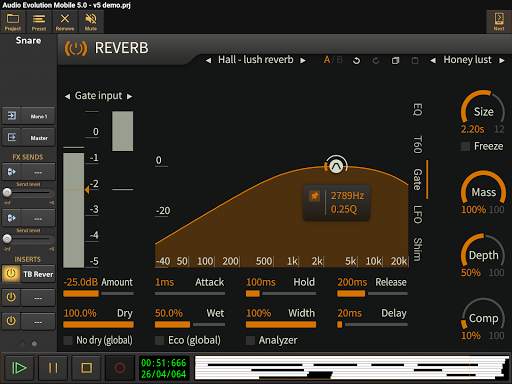Open the Honey lust theme name
Image resolution: width=512 pixels, height=384 pixels.
467,60
